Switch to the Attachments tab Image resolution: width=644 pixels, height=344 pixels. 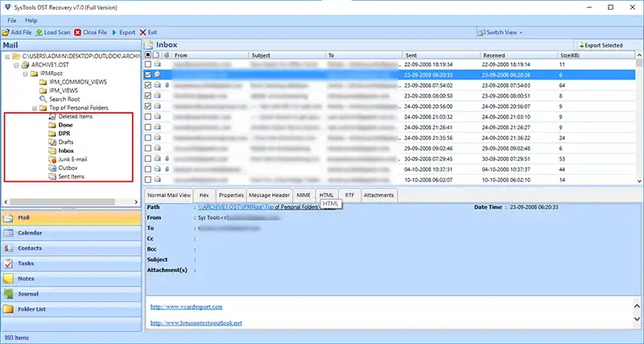click(x=378, y=195)
